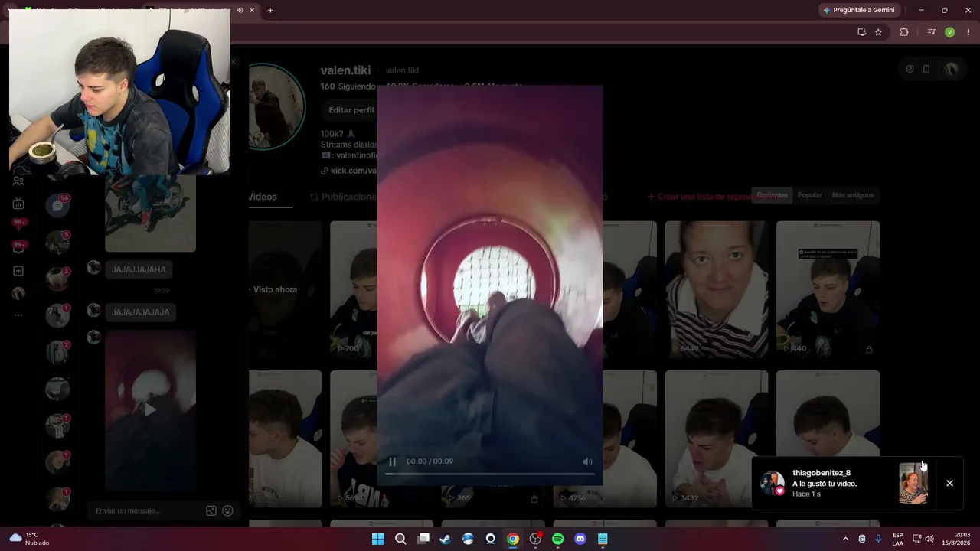Mute the video using the speaker icon
Image resolution: width=980 pixels, height=551 pixels.
coord(587,461)
